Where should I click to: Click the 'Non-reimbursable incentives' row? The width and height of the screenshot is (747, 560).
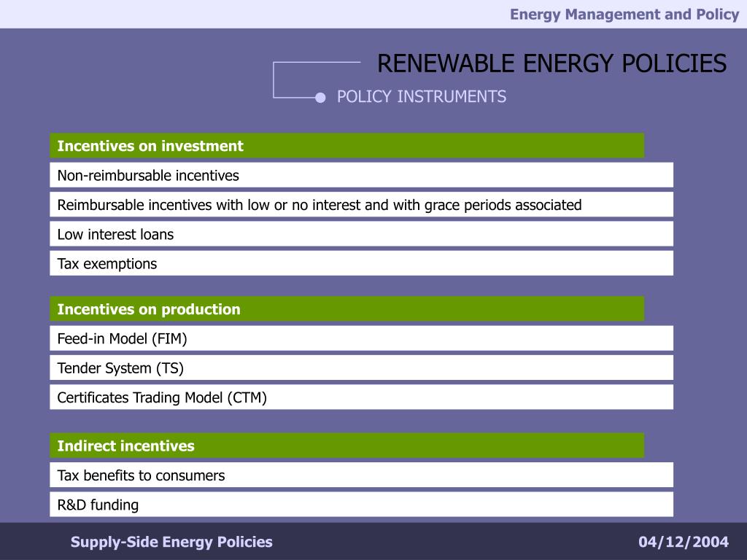point(362,175)
